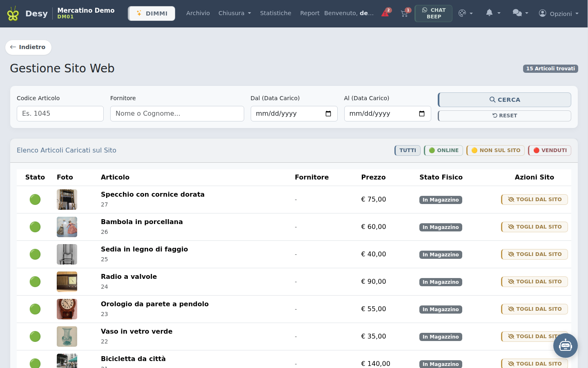The width and height of the screenshot is (588, 368).
Task: Click the CHAT BEEP WhatsApp button
Action: point(433,13)
